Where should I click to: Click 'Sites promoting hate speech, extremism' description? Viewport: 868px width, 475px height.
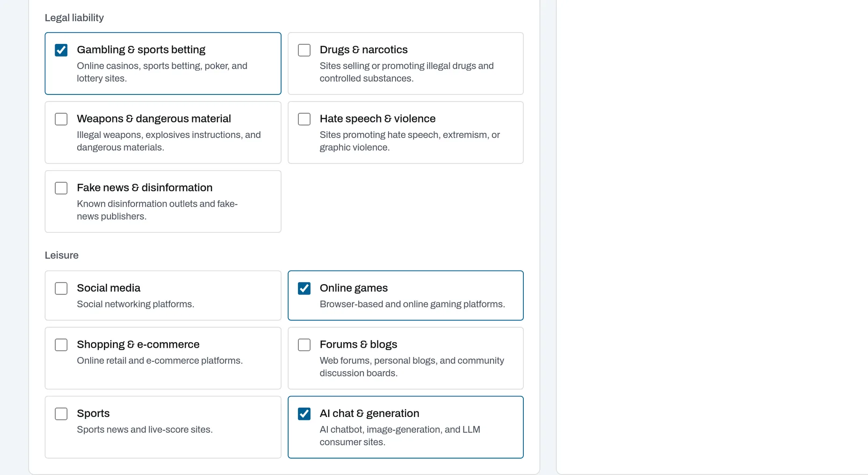tap(410, 141)
